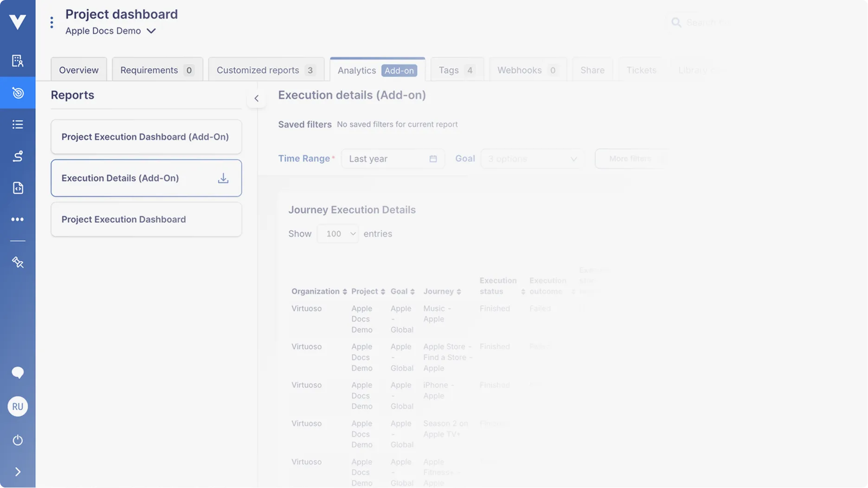Open the chat bubble support icon
Image resolution: width=868 pixels, height=488 pixels.
click(x=18, y=372)
